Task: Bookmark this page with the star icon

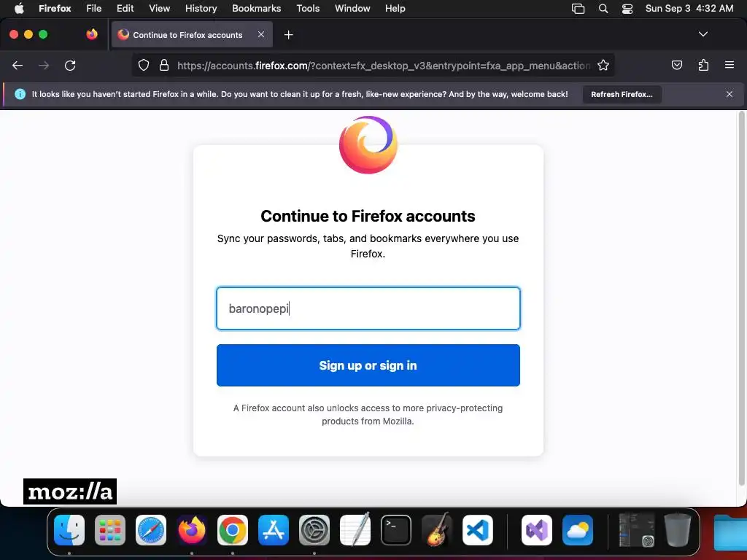Action: pos(603,65)
